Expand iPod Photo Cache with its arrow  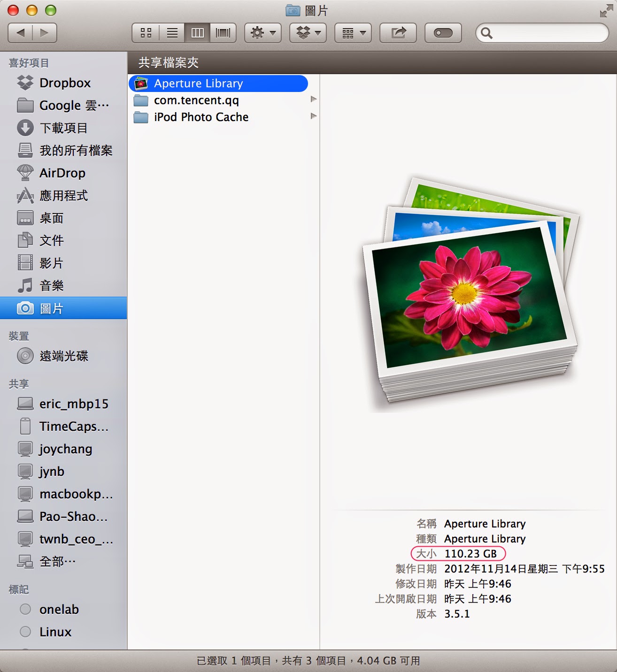tap(314, 116)
